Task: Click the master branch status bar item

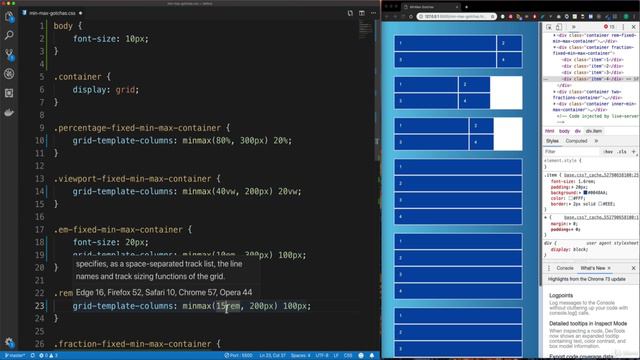Action: click(x=15, y=356)
